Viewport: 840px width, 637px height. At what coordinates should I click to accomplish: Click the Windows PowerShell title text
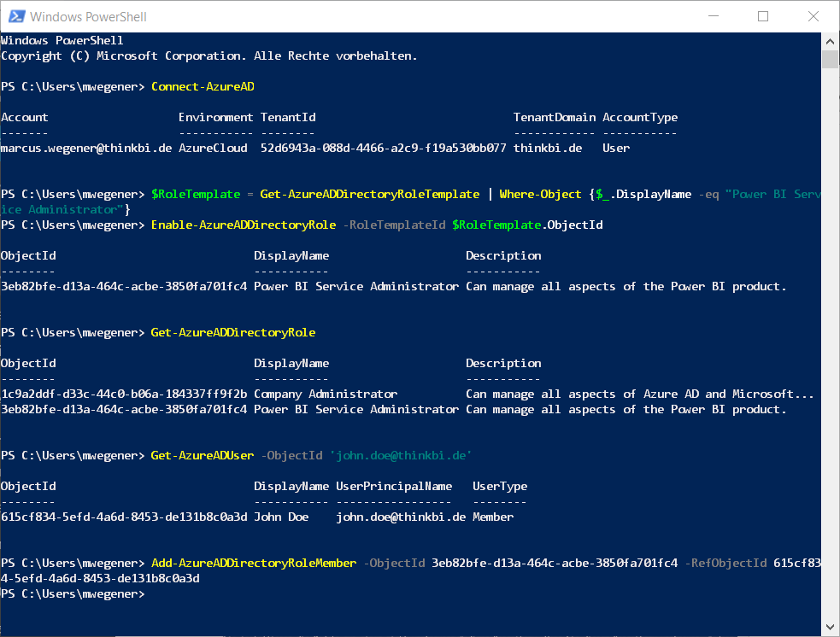88,16
